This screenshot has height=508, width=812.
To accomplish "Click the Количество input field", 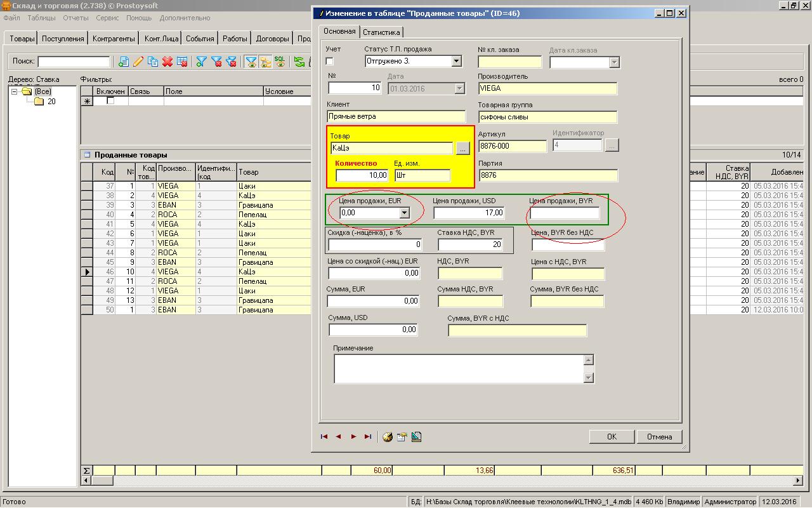I will pyautogui.click(x=362, y=175).
